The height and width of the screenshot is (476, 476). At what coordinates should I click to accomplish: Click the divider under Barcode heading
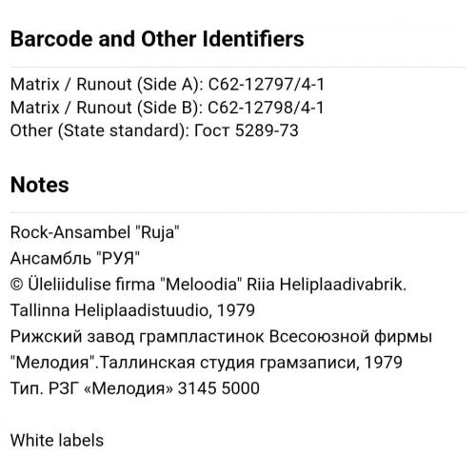tap(238, 68)
